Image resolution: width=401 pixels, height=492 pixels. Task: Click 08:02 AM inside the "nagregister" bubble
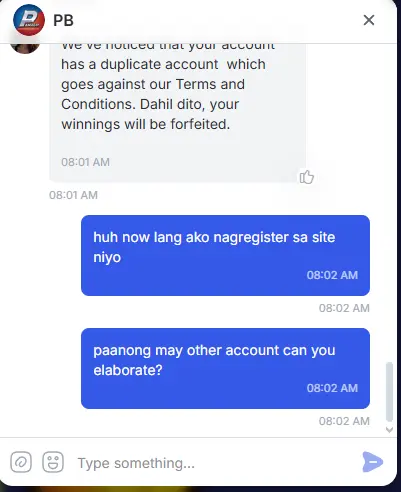tap(332, 275)
